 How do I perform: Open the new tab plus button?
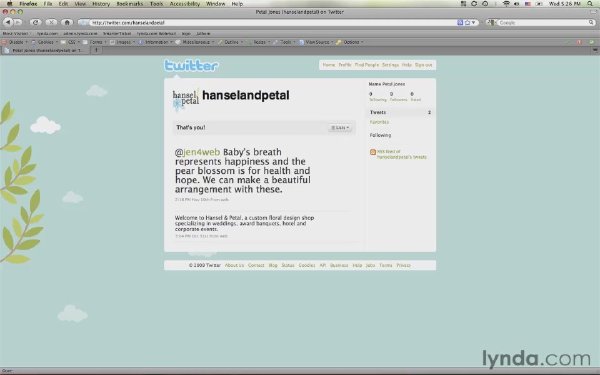[96, 50]
